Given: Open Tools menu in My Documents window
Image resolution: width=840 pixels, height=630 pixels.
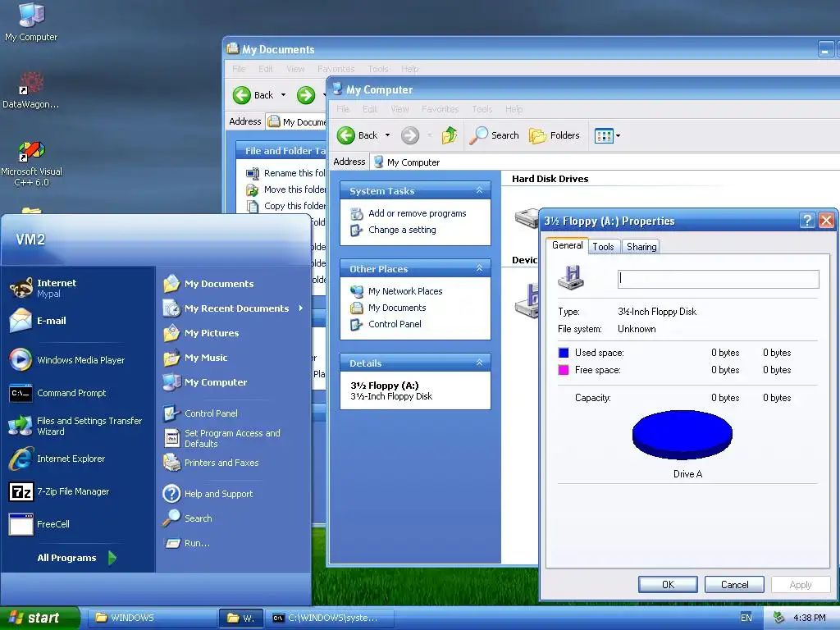Looking at the screenshot, I should 377,69.
